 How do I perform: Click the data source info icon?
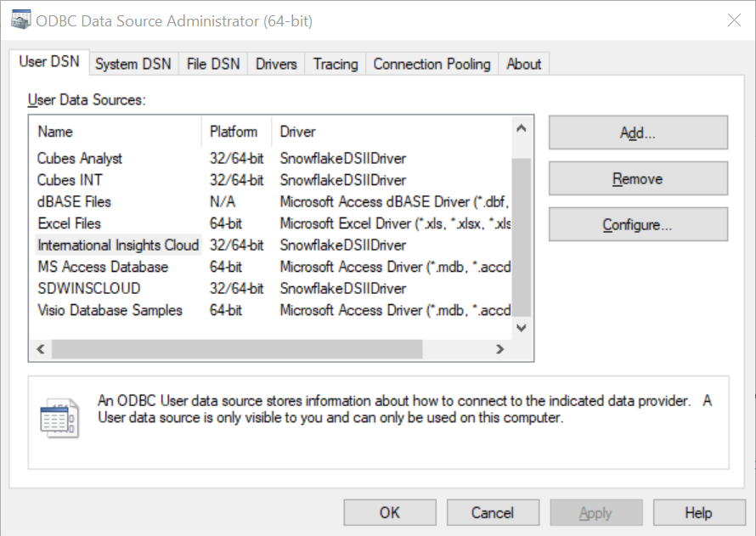pyautogui.click(x=59, y=418)
